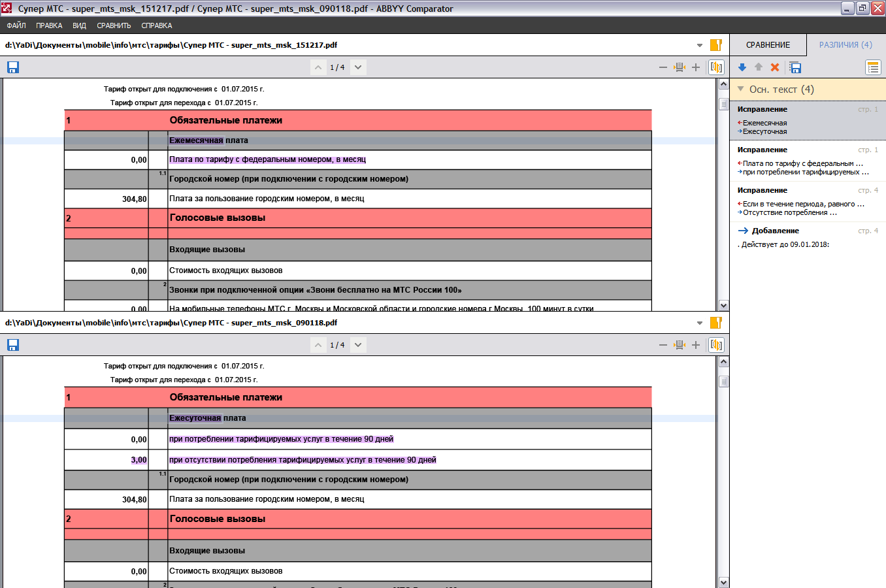Screen dimensions: 886x588
Task: Open bottom document path dropdown
Action: pyautogui.click(x=700, y=323)
